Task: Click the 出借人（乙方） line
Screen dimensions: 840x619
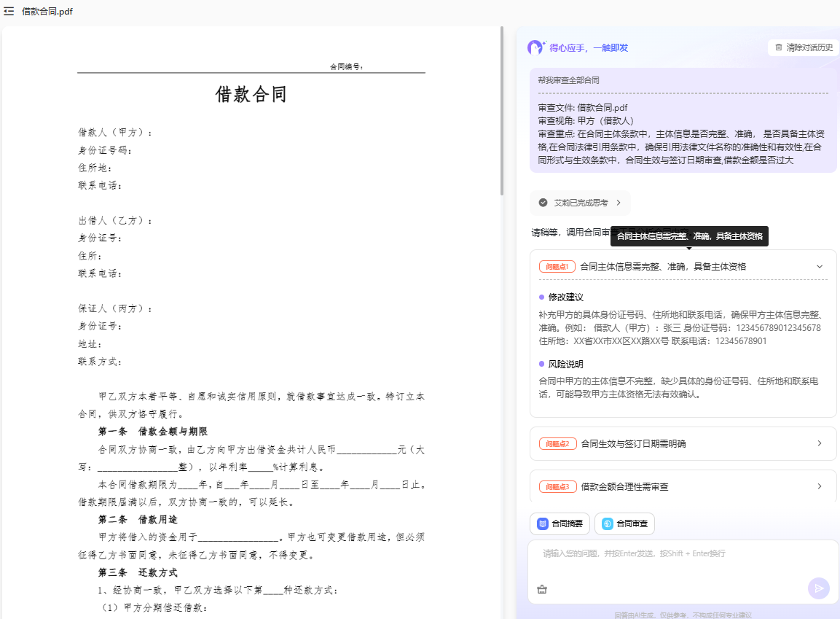Action: click(115, 220)
